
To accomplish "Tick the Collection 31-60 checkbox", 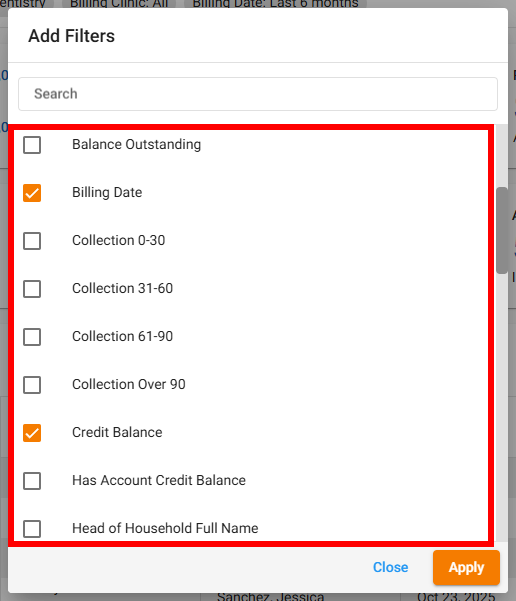I will 32,289.
